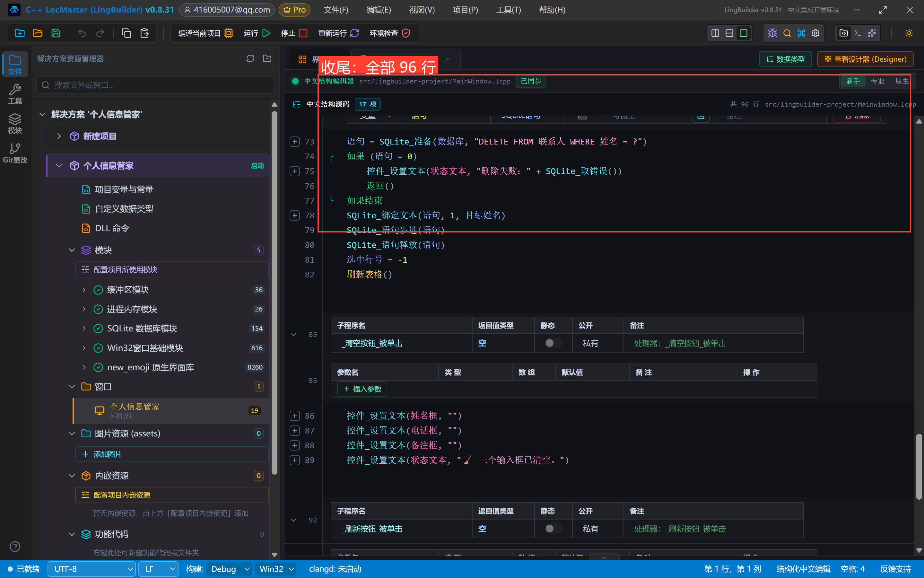
Task: Open the terminal prompt icon
Action: point(858,33)
